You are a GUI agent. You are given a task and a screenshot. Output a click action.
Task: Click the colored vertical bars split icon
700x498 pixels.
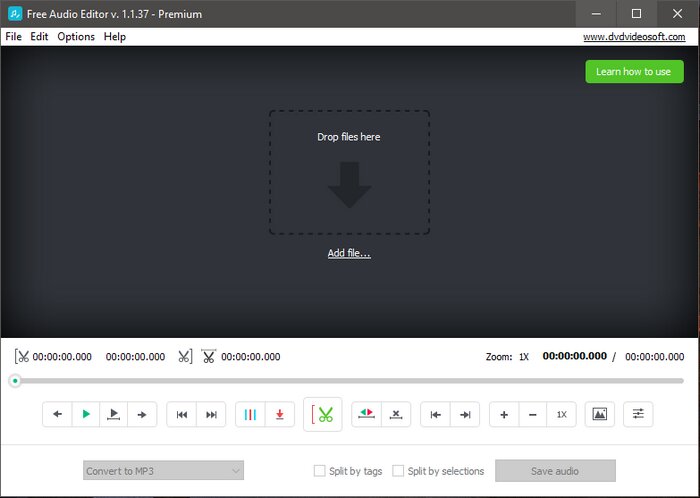(x=251, y=414)
